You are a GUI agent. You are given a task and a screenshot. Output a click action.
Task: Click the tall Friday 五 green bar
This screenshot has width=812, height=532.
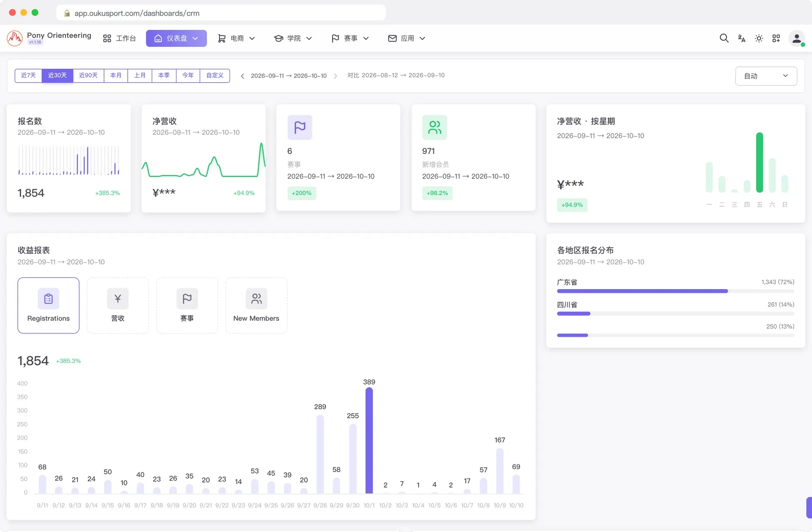pyautogui.click(x=760, y=163)
